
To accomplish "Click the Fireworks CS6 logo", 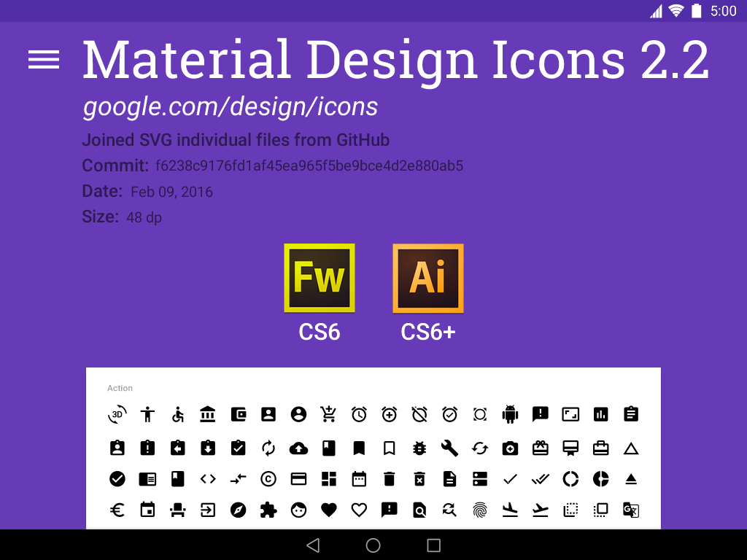I will click(319, 277).
